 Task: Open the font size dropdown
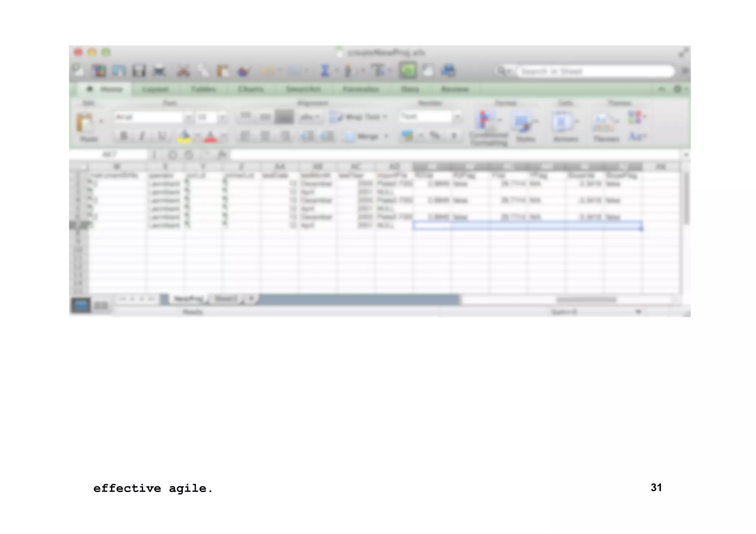pyautogui.click(x=222, y=118)
